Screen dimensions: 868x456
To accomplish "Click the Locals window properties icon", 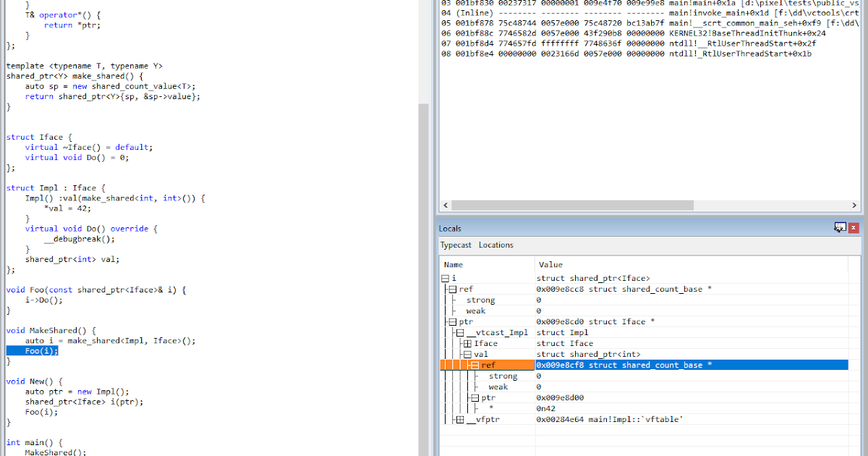I will click(839, 227).
